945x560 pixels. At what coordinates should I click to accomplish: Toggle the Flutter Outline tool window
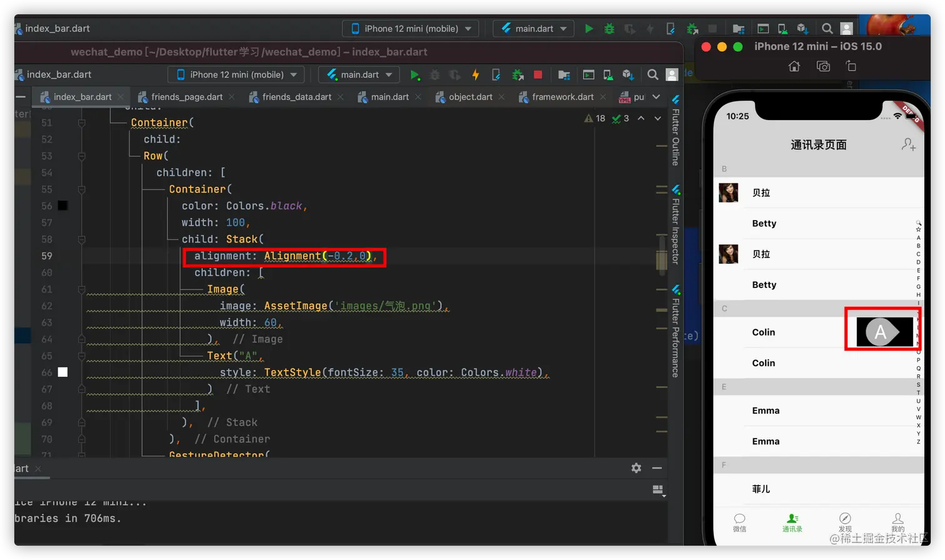(676, 131)
